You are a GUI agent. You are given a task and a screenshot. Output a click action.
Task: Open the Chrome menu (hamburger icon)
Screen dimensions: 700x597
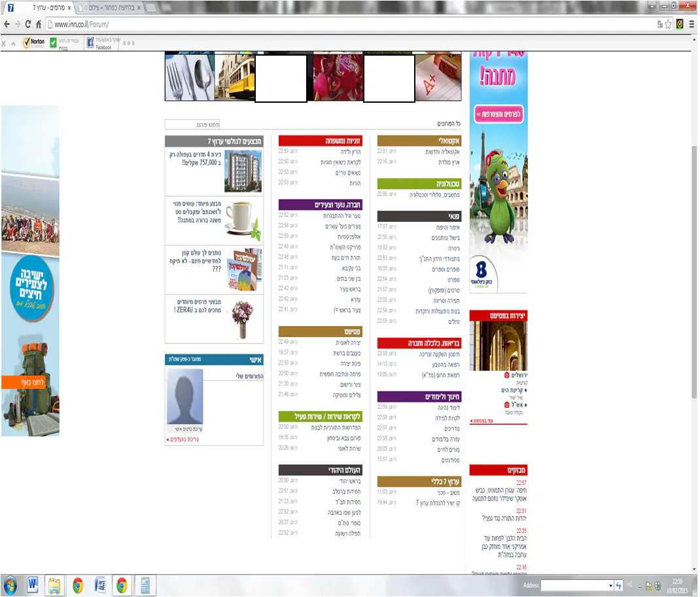coord(691,24)
